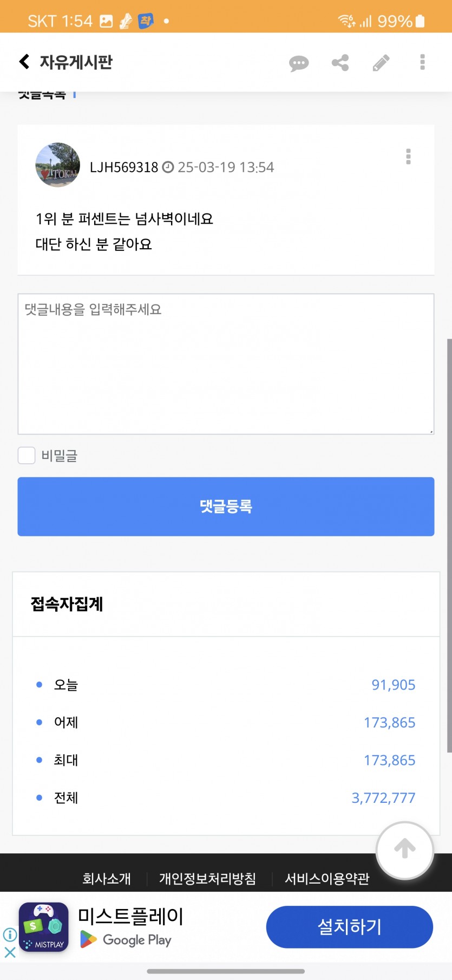Screen dimensions: 452x980
Task: Open LJH569318 comment options menu
Action: pyautogui.click(x=408, y=157)
